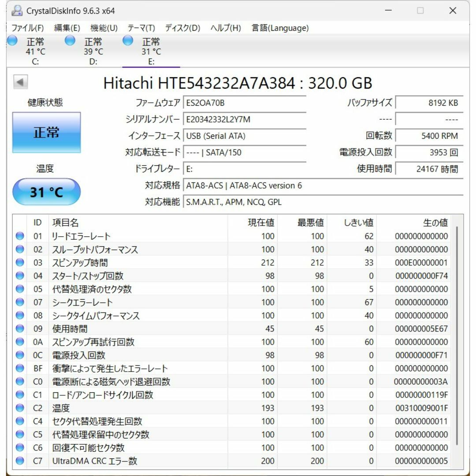This screenshot has width=476, height=476.
Task: Click the CrystalDiskInfo app icon in title bar
Action: pyautogui.click(x=17, y=11)
